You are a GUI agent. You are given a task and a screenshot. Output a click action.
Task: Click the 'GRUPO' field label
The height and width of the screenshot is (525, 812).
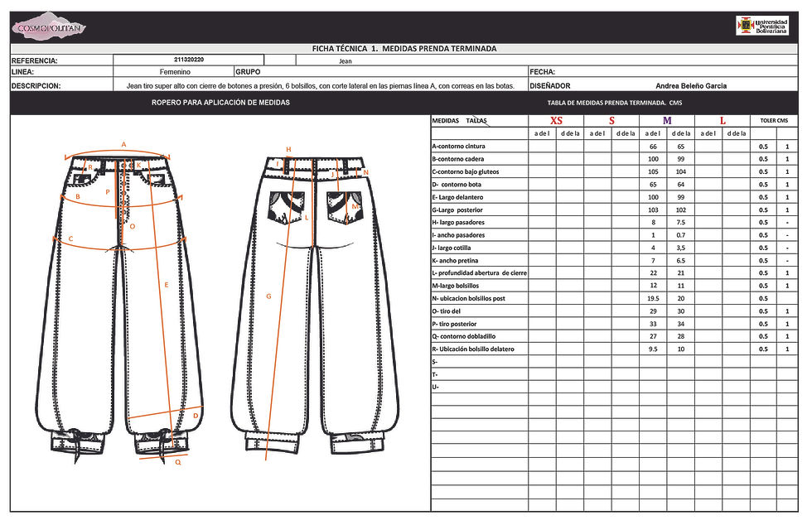(248, 72)
